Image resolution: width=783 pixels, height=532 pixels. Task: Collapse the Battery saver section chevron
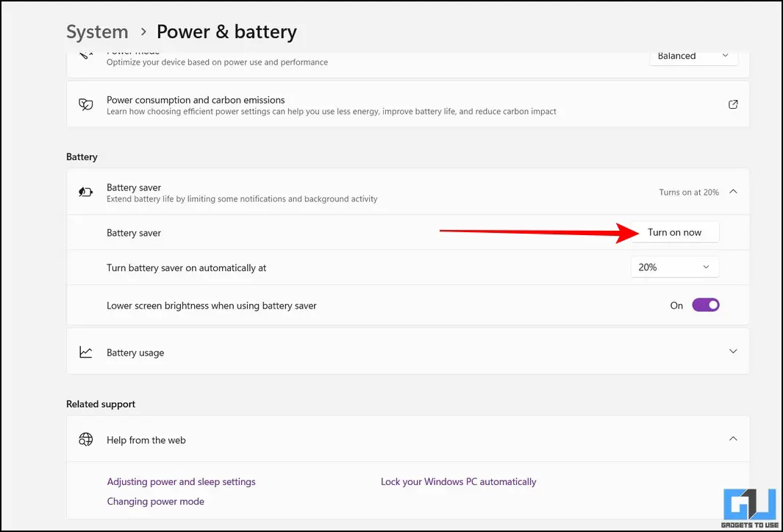[x=733, y=192]
